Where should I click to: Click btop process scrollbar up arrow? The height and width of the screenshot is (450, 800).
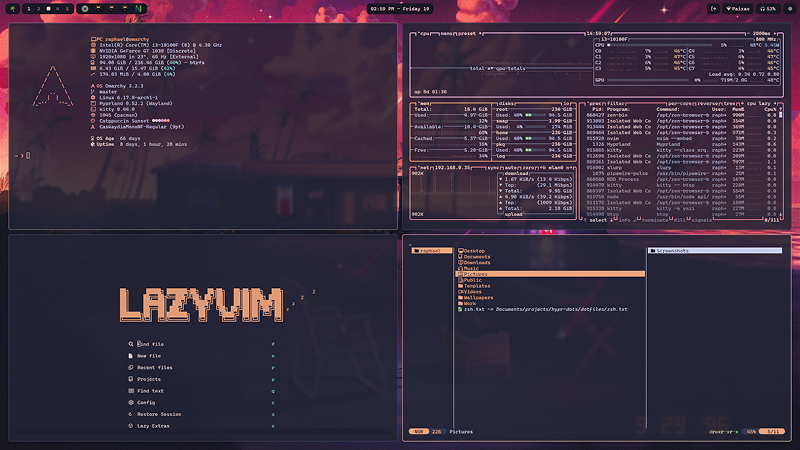(781, 109)
